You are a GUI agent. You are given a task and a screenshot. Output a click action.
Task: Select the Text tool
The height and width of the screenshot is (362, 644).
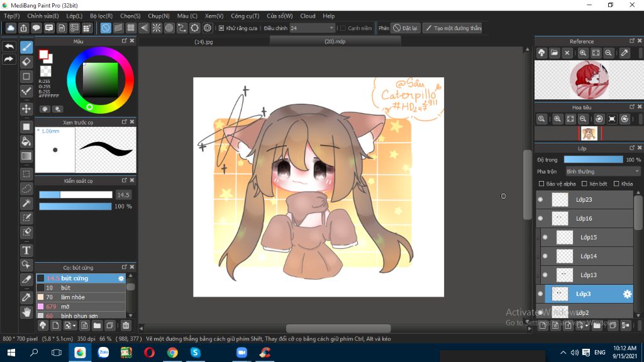coord(26,250)
